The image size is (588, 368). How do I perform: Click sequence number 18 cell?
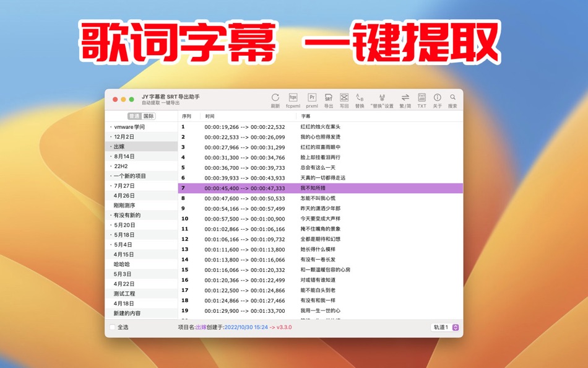(185, 300)
